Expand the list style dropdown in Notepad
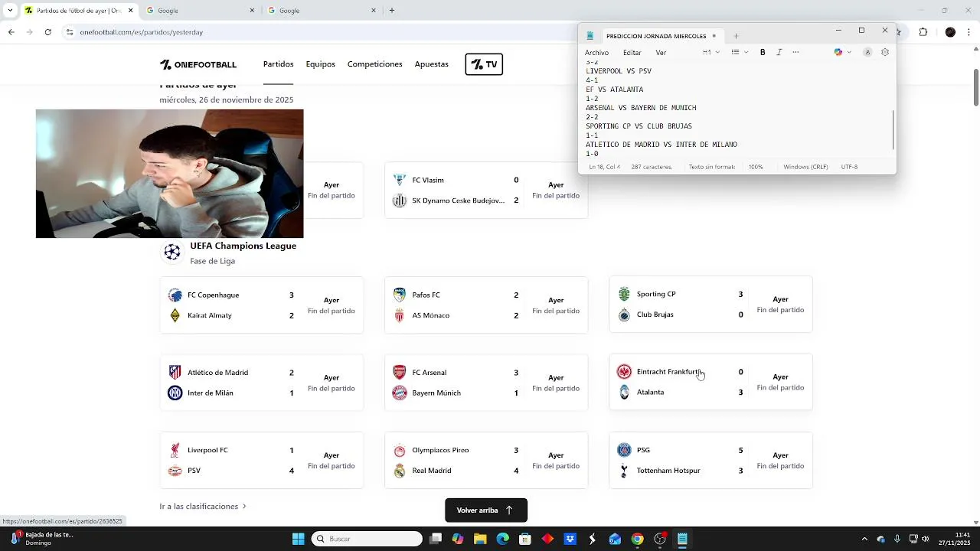The height and width of the screenshot is (551, 980). pyautogui.click(x=739, y=52)
